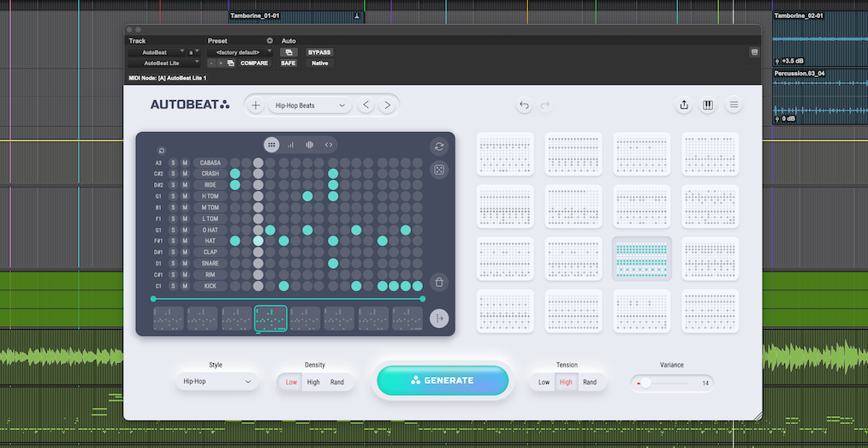Add a new preset with plus icon

point(256,105)
